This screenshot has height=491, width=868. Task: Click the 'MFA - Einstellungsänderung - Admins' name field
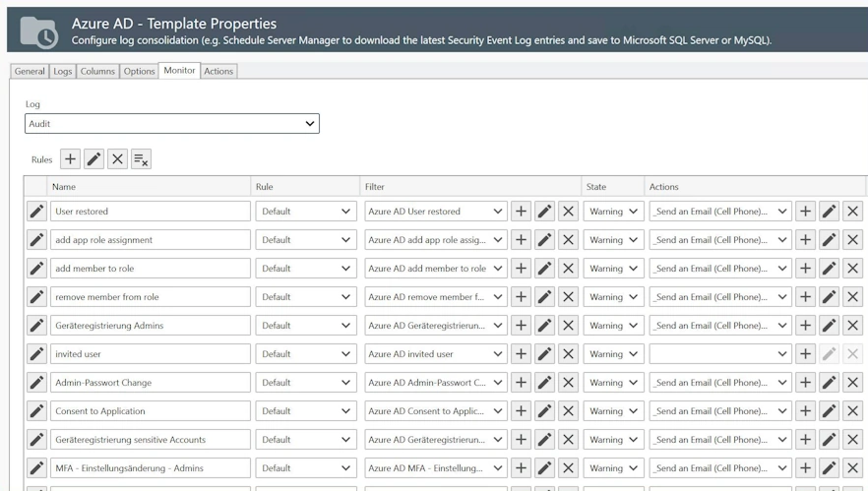[150, 467]
